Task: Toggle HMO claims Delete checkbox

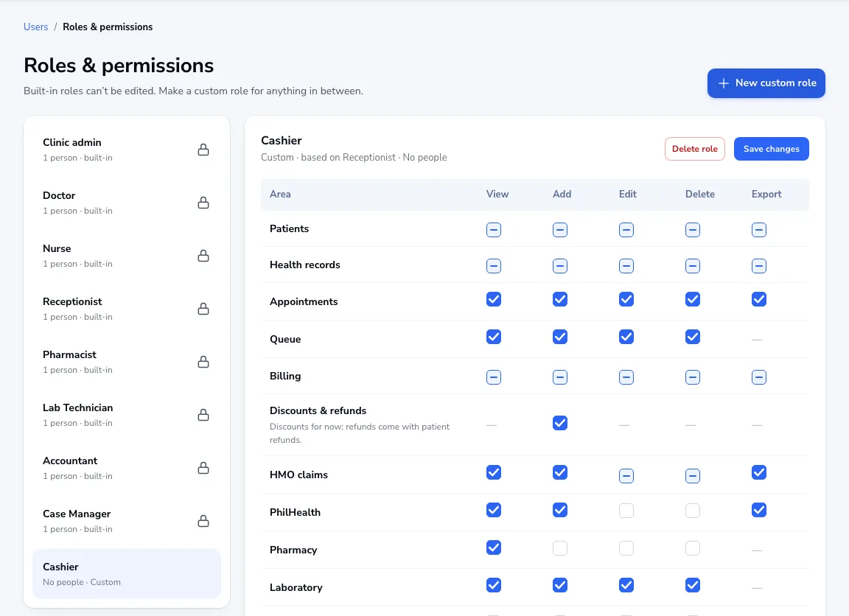Action: (x=693, y=476)
